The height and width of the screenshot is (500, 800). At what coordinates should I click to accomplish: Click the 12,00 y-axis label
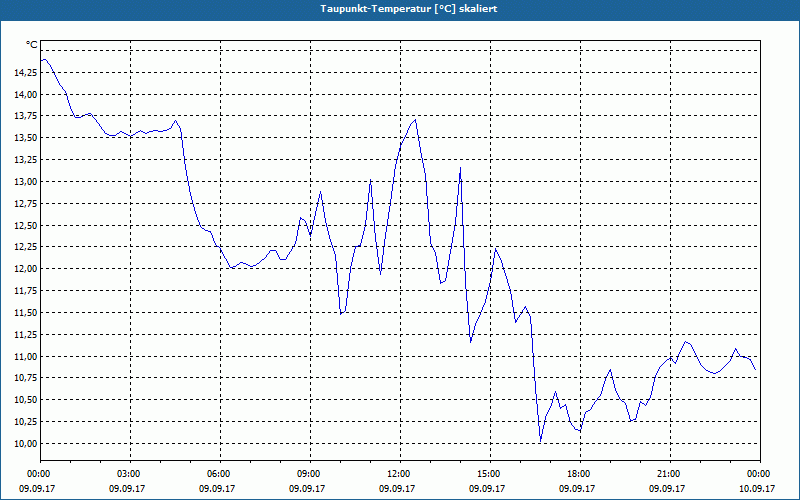click(x=26, y=269)
